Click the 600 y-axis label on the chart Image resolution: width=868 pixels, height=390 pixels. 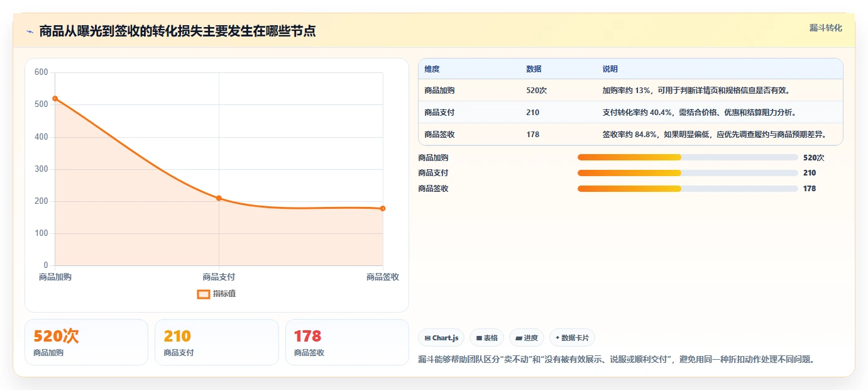41,72
